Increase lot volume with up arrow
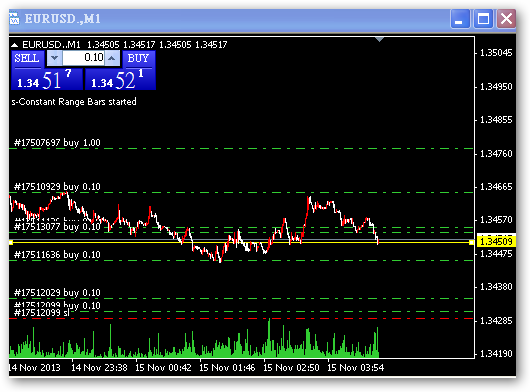This screenshot has height=392, width=530. click(x=112, y=58)
